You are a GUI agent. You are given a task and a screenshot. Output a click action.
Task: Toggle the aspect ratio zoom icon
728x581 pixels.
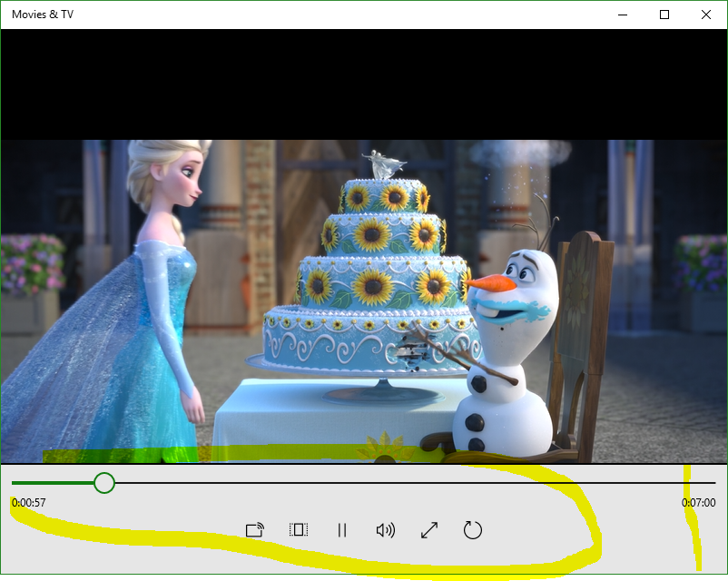pyautogui.click(x=298, y=530)
